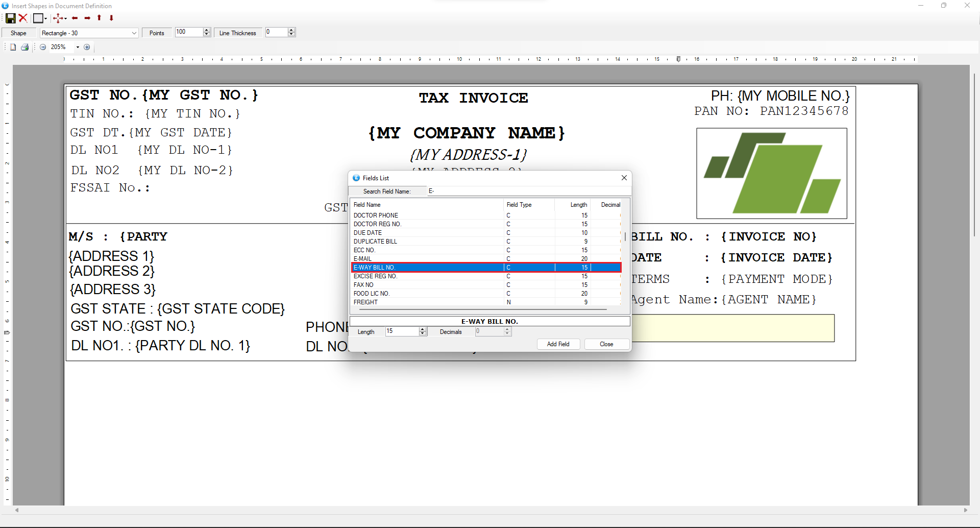Select the EXCISE REG NO. field row
Screen dimensions: 980x528
coord(375,276)
